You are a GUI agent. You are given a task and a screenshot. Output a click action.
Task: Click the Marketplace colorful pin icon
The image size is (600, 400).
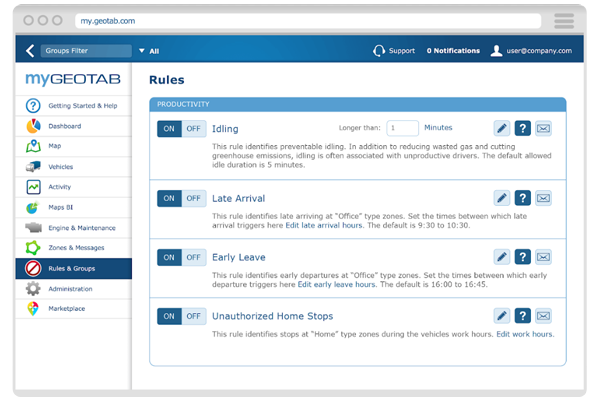(x=33, y=309)
